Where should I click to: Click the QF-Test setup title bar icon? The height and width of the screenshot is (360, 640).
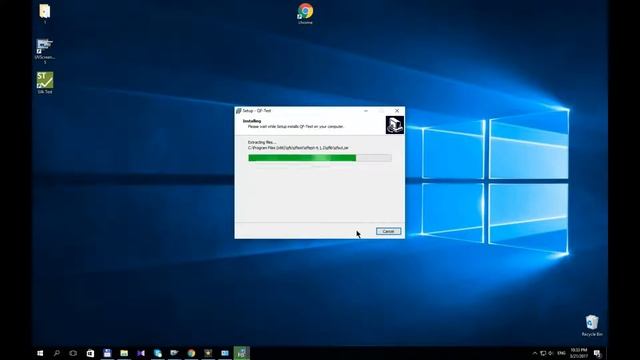click(x=239, y=111)
